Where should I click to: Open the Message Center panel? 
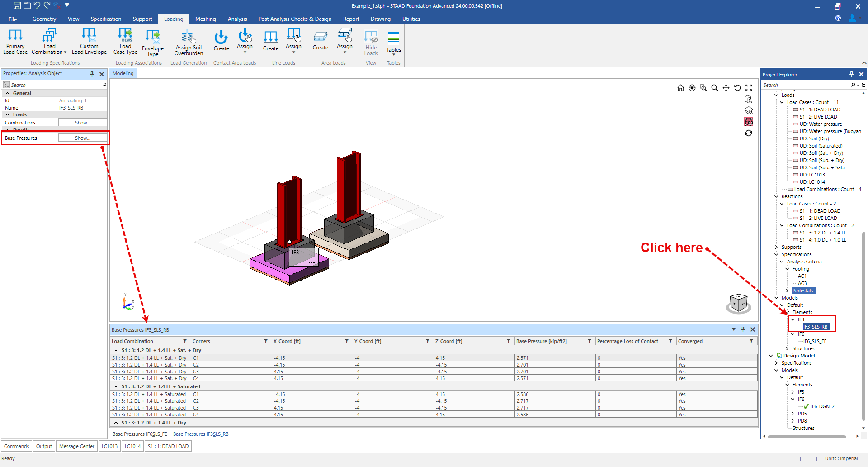coord(77,446)
